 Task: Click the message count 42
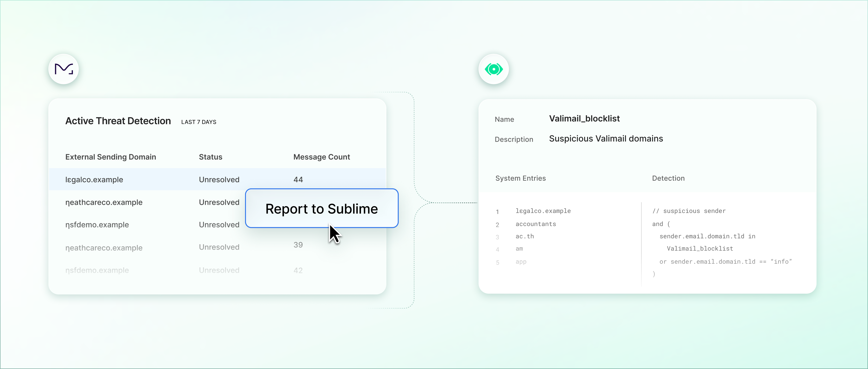click(298, 271)
